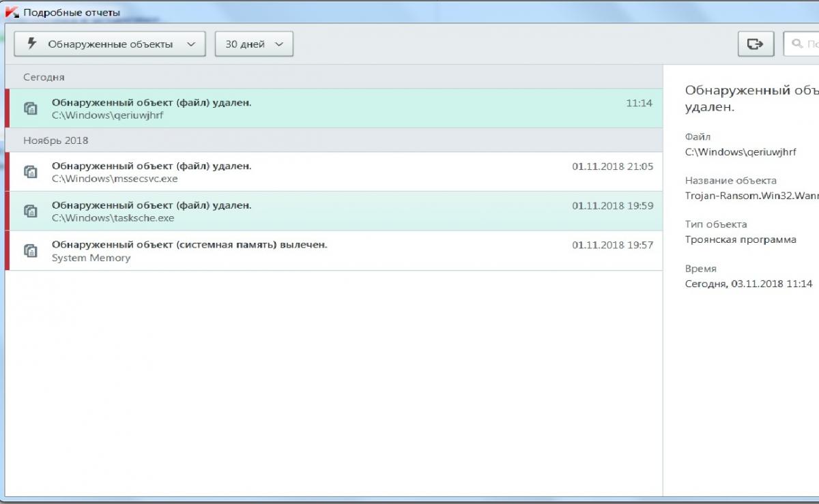Click the Подробные отчеты window title
The image size is (819, 504).
pos(72,12)
